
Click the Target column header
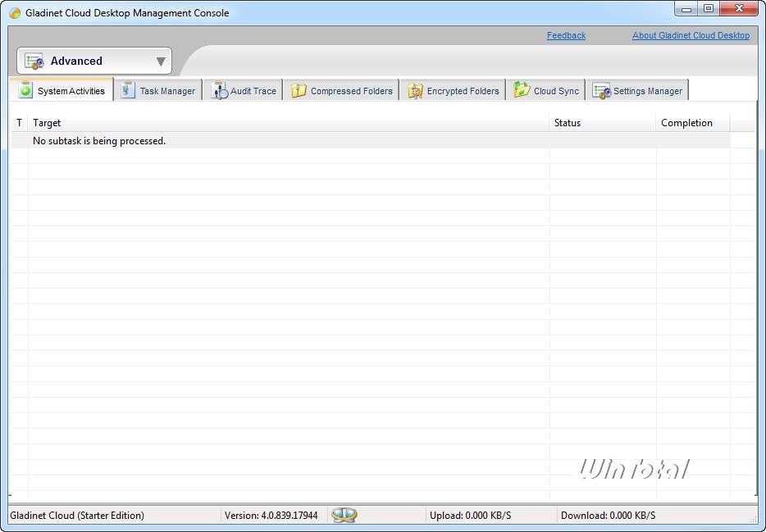pos(289,123)
